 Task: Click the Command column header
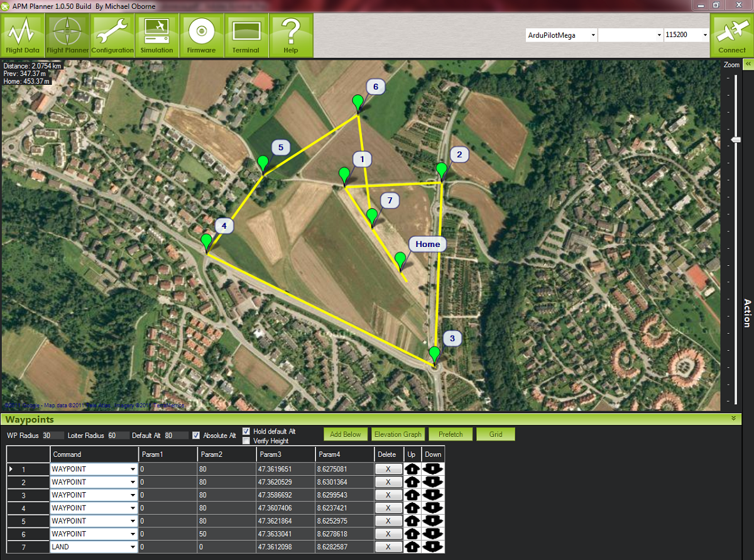pyautogui.click(x=94, y=454)
